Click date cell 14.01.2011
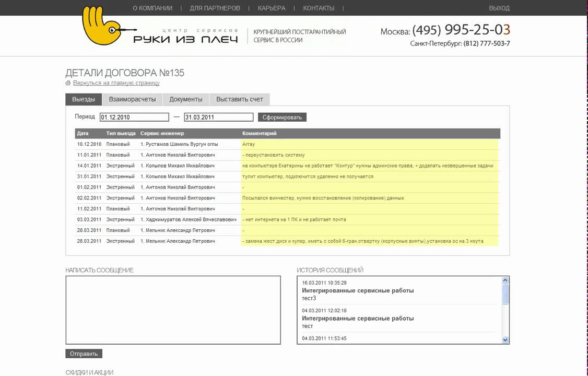Screen dimensions: 588x376 click(x=89, y=166)
